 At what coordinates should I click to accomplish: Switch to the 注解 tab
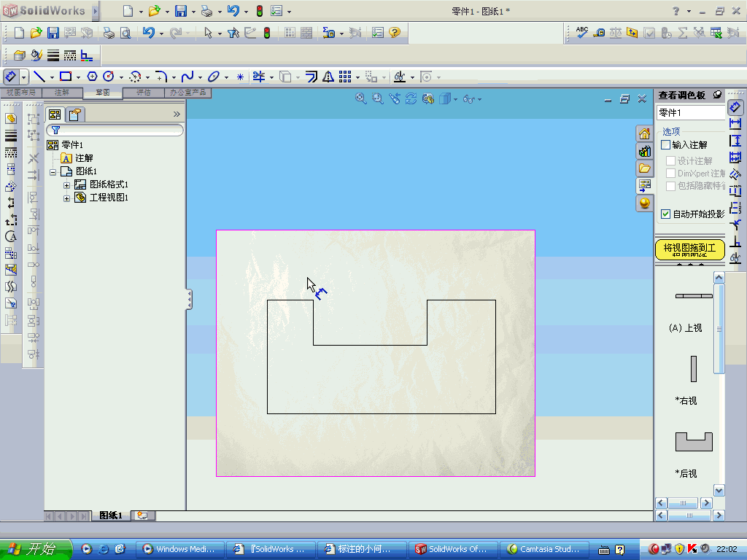[x=62, y=93]
